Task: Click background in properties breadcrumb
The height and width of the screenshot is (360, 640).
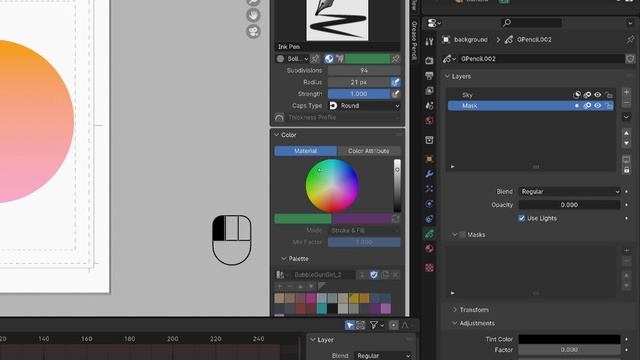Action: pos(471,40)
